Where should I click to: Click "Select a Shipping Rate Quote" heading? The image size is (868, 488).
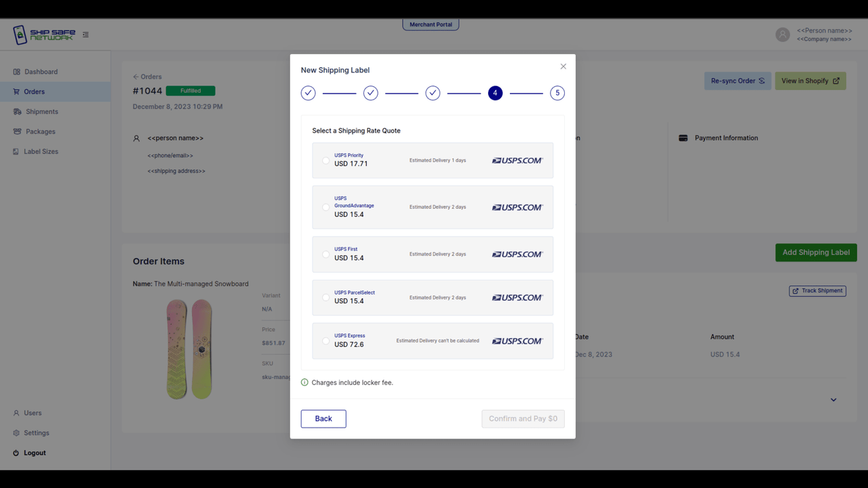click(x=356, y=131)
